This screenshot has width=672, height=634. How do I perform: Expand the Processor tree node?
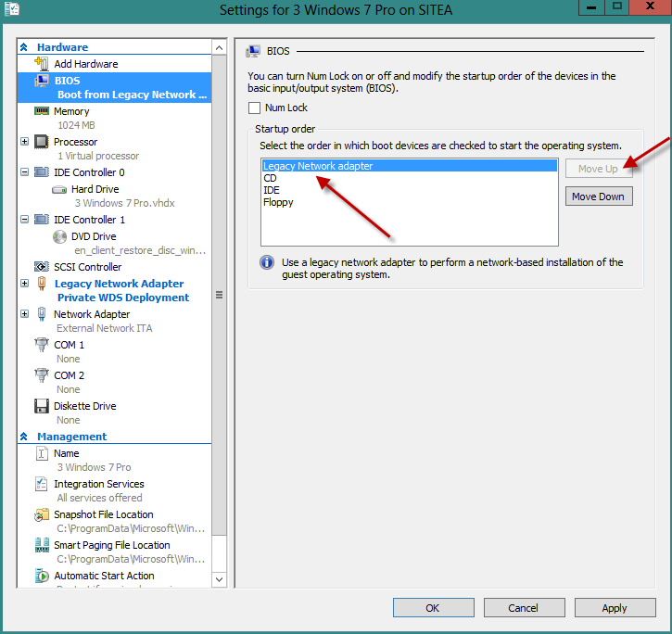pos(24,142)
